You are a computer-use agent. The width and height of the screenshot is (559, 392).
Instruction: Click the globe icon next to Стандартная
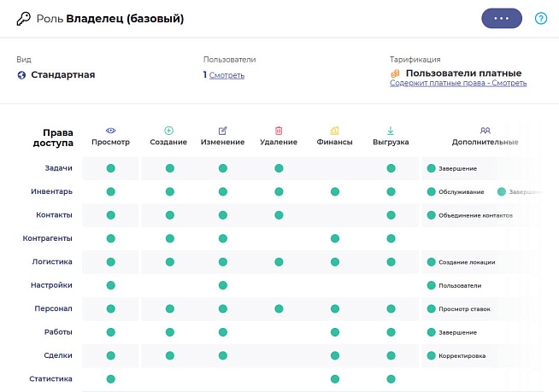(x=21, y=75)
